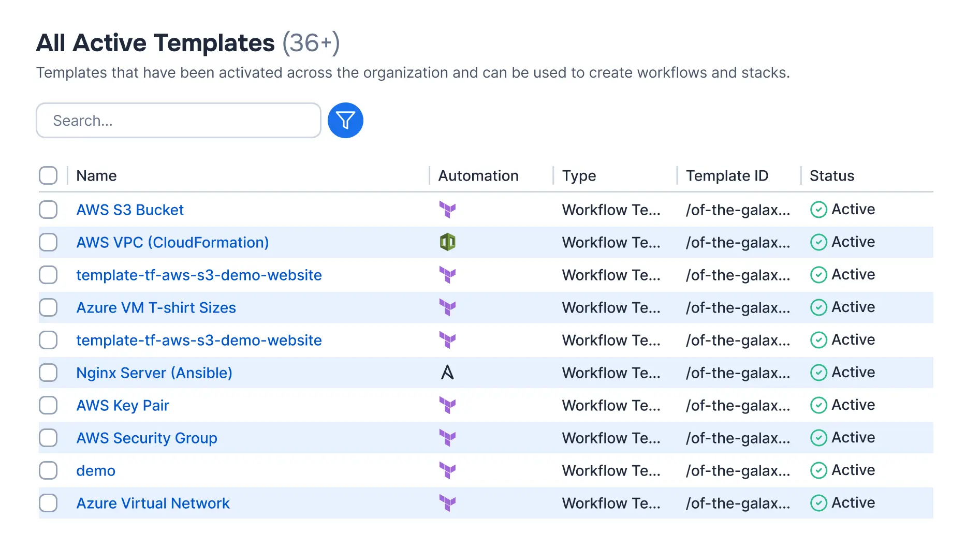Click Active status icon for AWS S3 Bucket
980x548 pixels.
[x=818, y=210]
